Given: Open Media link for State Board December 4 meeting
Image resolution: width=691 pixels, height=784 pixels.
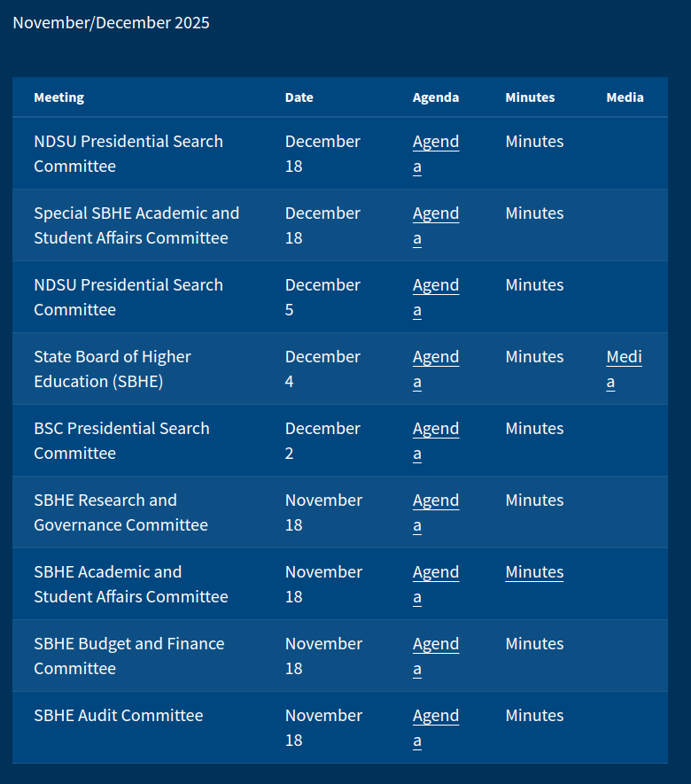Looking at the screenshot, I should (624, 358).
